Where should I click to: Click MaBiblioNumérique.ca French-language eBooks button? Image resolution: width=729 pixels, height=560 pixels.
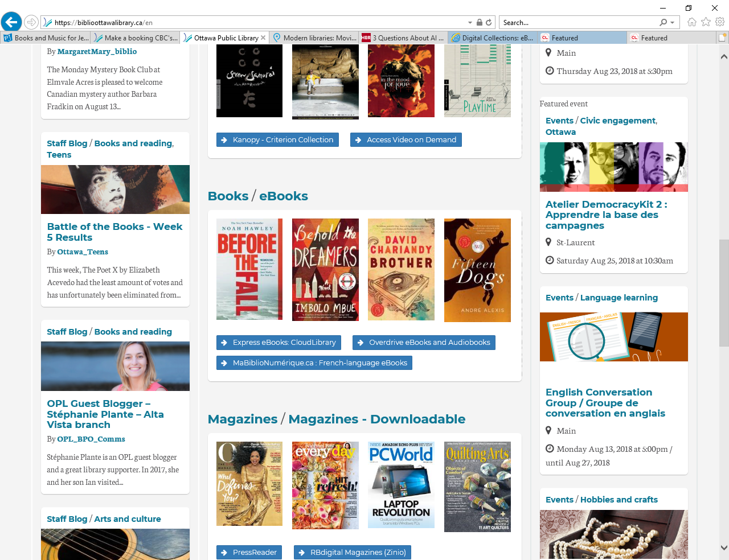314,363
